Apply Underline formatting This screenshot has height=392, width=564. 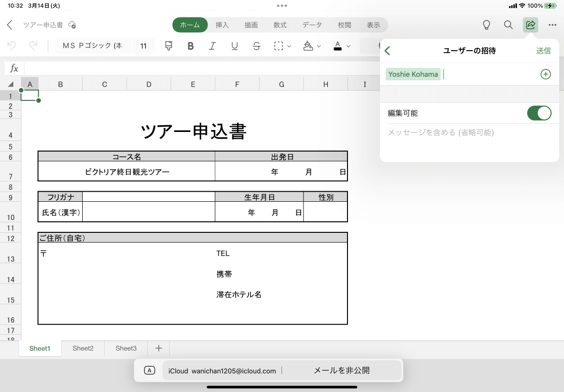coord(235,46)
